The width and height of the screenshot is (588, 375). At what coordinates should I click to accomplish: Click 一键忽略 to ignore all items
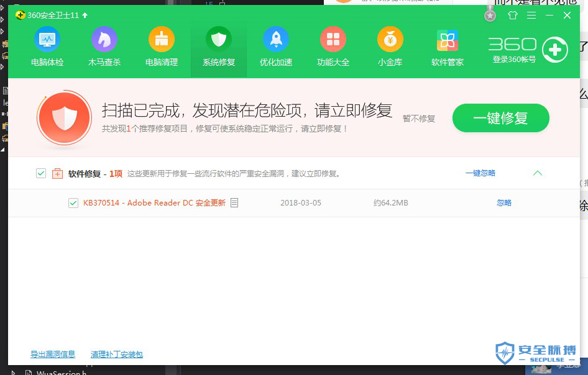tap(479, 174)
